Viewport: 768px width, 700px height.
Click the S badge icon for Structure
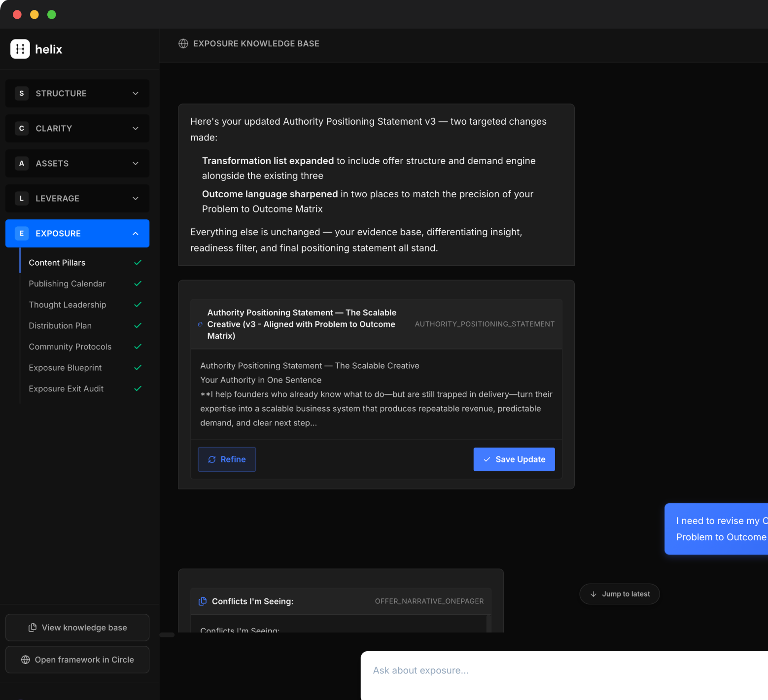[21, 93]
